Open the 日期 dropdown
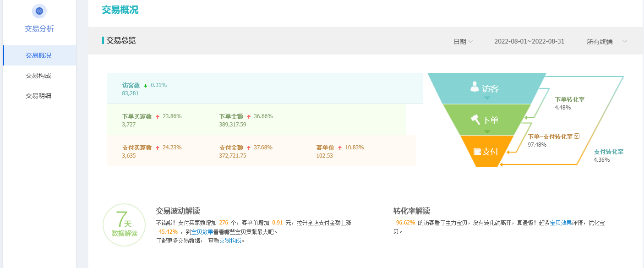Screen dimensions: 644x268 [463, 42]
